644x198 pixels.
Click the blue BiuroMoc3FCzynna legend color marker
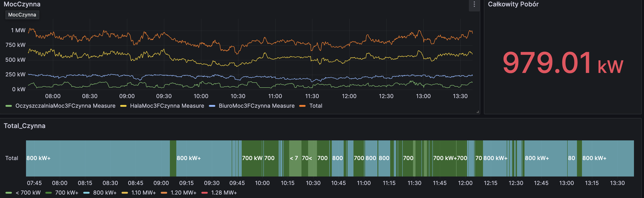coord(212,106)
